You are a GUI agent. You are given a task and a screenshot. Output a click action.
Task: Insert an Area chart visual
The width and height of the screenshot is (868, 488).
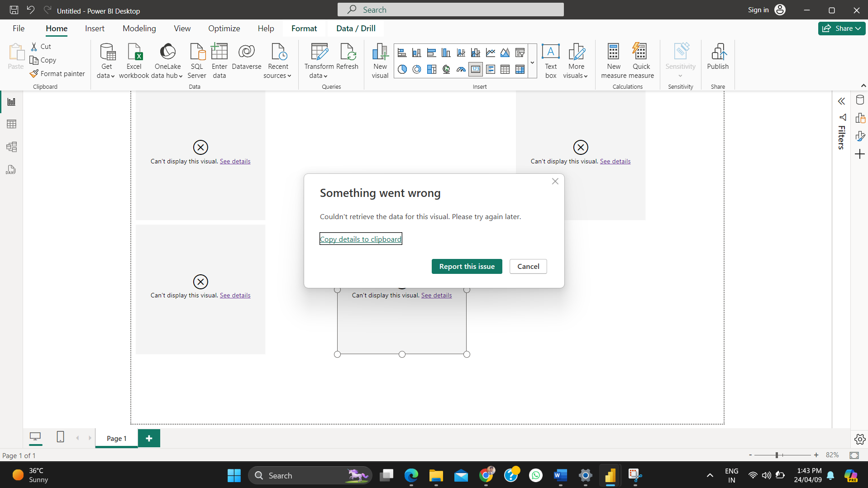click(505, 53)
